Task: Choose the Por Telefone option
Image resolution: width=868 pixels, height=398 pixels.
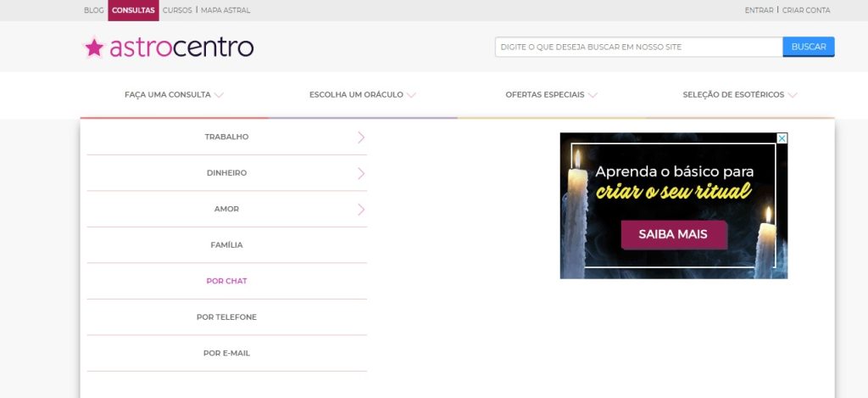Action: coord(226,317)
